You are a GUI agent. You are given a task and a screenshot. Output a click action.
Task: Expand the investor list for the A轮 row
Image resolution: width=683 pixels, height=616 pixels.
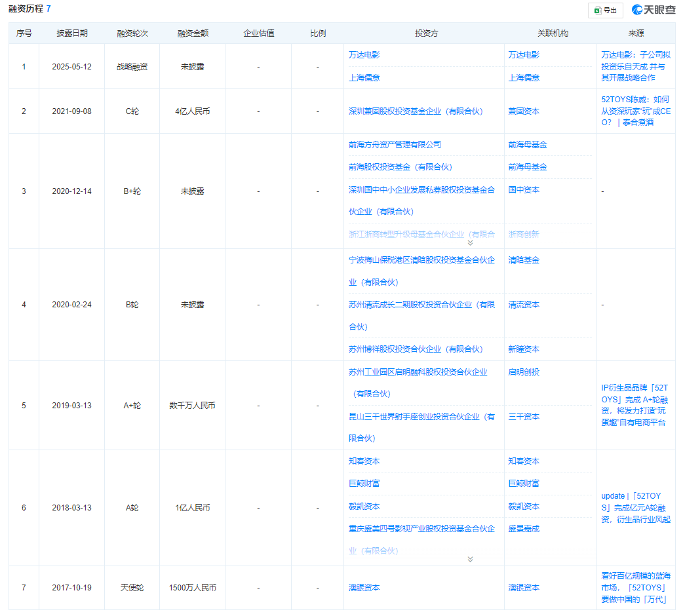[x=470, y=560]
